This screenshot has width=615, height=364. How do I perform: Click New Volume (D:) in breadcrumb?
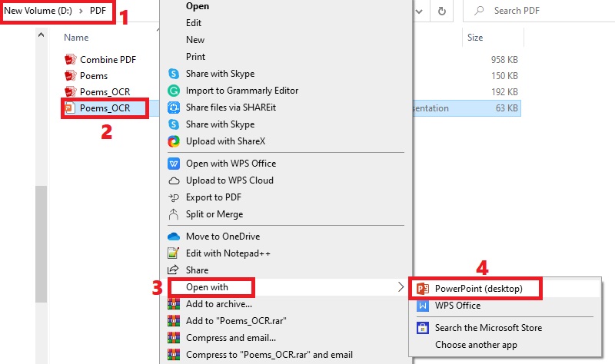click(x=38, y=11)
